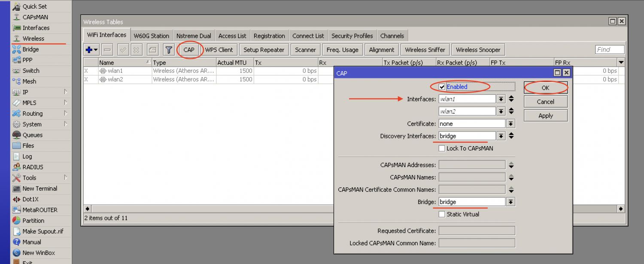Click the Comment icon in toolbar
Viewport: 644px width, 264px height.
point(152,50)
